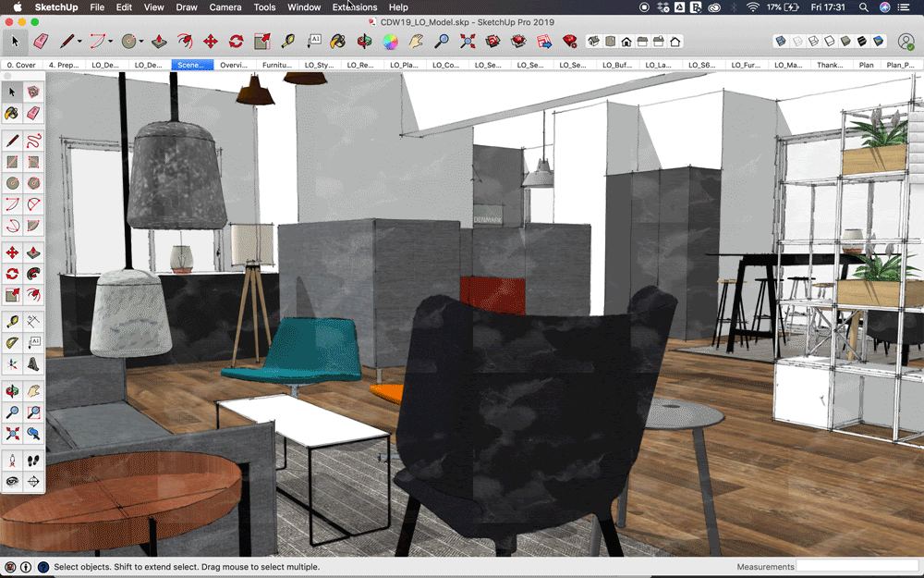The height and width of the screenshot is (578, 924).
Task: Activate the Orbit tool in top toolbar
Action: (x=365, y=42)
